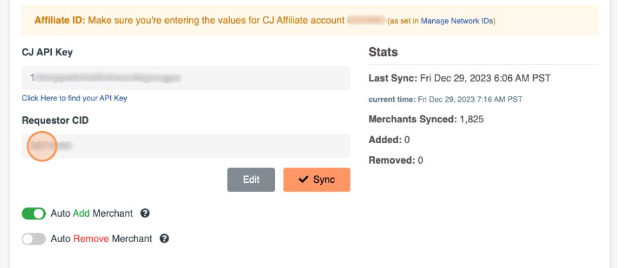
Task: Click the help icon beside Auto Remove Merchant
Action: [164, 238]
